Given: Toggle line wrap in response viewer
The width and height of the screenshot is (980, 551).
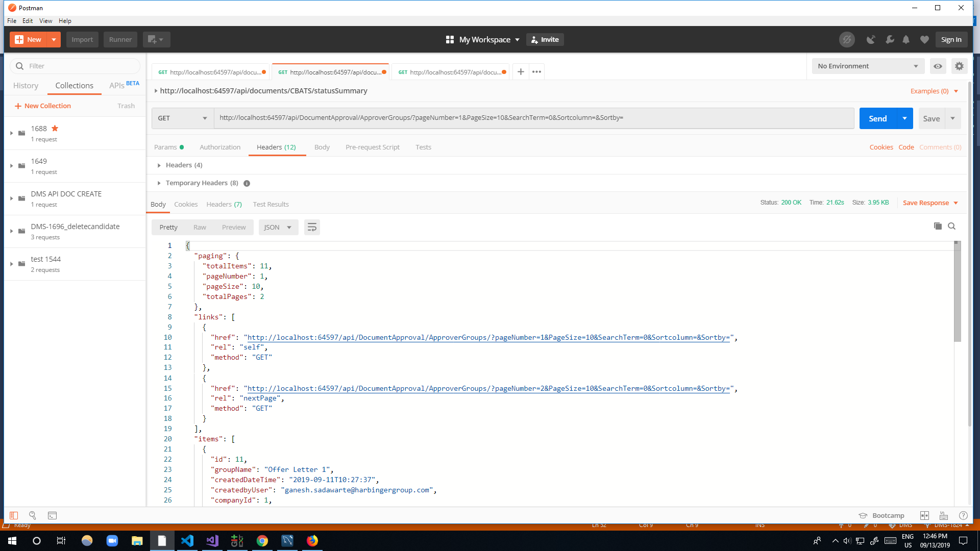Looking at the screenshot, I should 312,228.
